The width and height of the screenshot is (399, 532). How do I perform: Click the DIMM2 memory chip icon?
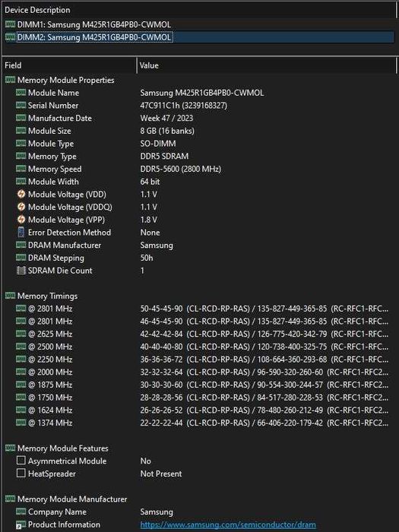pos(10,36)
